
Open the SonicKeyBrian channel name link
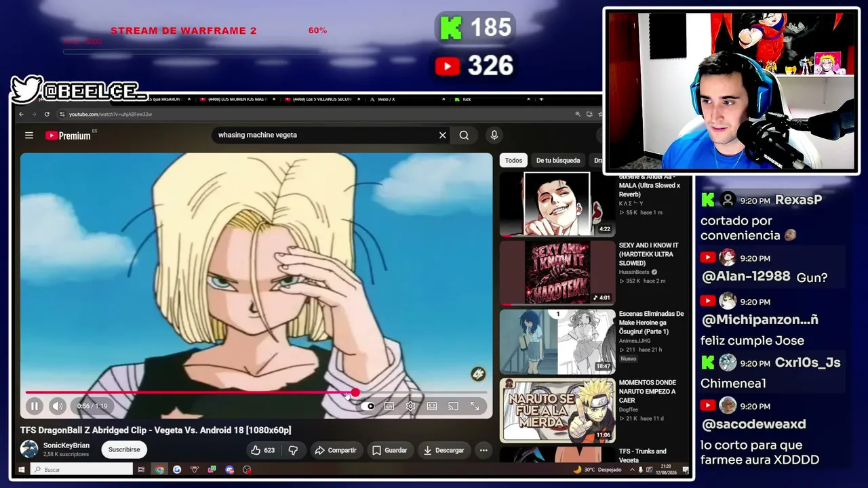point(66,445)
